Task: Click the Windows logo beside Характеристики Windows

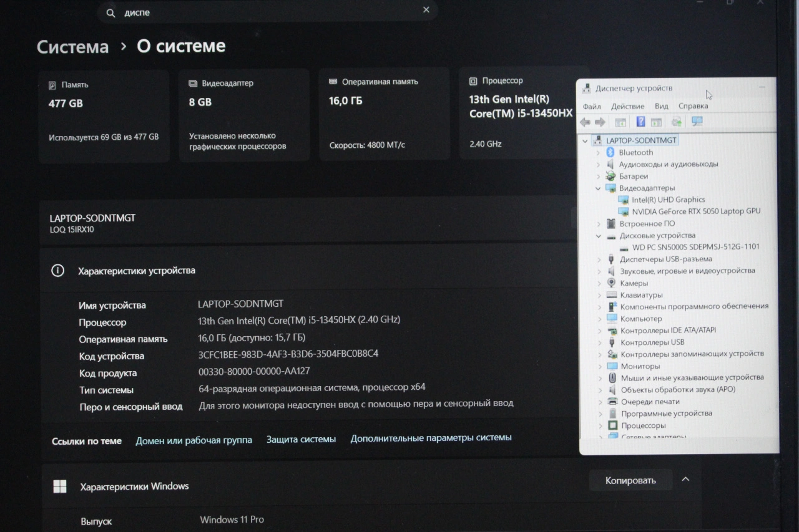Action: [60, 486]
